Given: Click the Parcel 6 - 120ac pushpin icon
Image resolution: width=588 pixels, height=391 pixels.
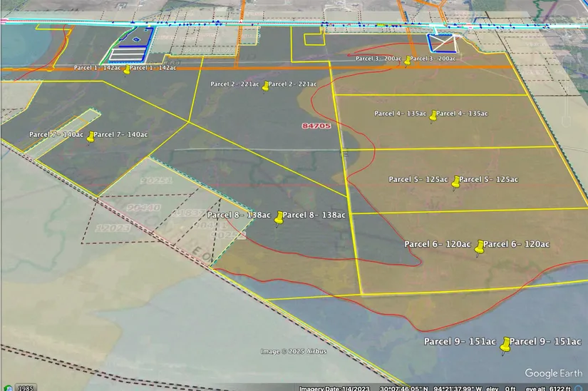Looking at the screenshot, I should pos(480,246).
